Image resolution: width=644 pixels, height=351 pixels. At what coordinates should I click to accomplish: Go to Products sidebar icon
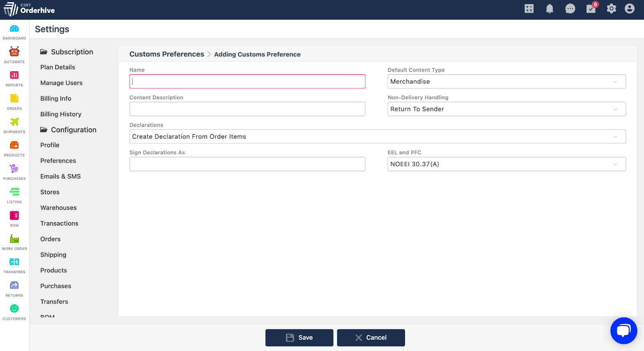click(14, 145)
